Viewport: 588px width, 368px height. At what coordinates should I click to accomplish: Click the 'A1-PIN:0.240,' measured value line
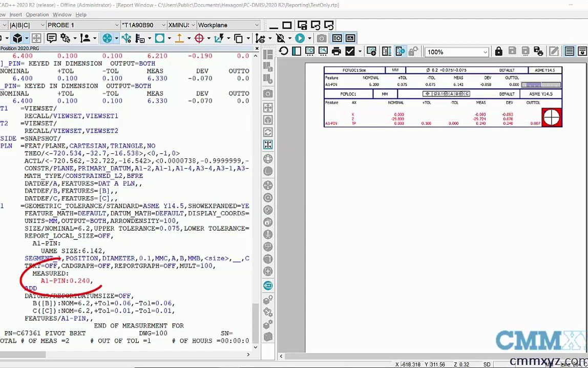pyautogui.click(x=67, y=280)
